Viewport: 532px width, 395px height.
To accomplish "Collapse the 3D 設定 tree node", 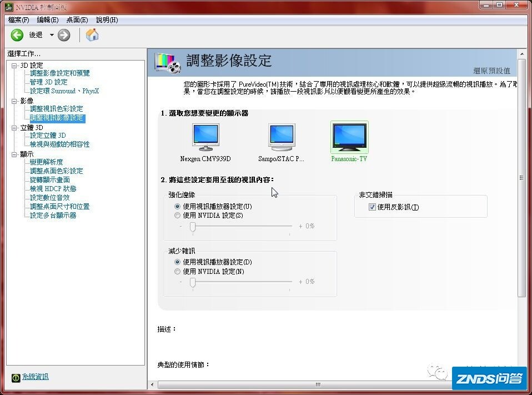I will pyautogui.click(x=14, y=66).
